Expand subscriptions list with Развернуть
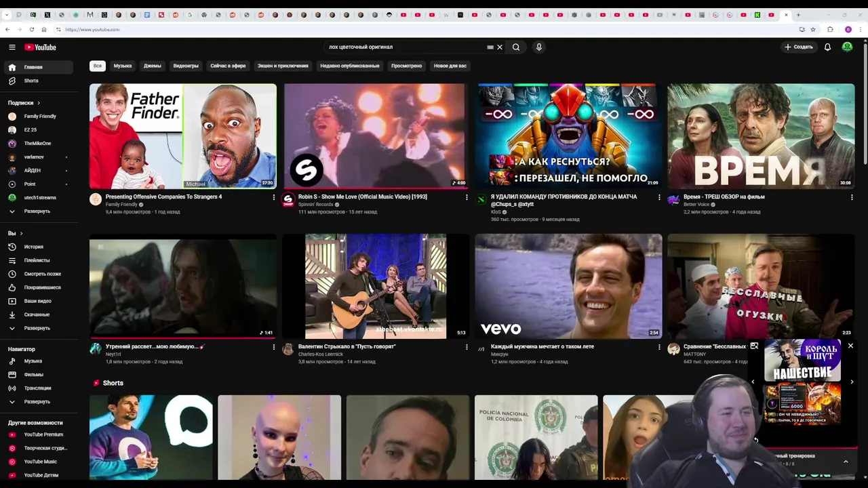Viewport: 868px width, 488px height. coord(39,211)
